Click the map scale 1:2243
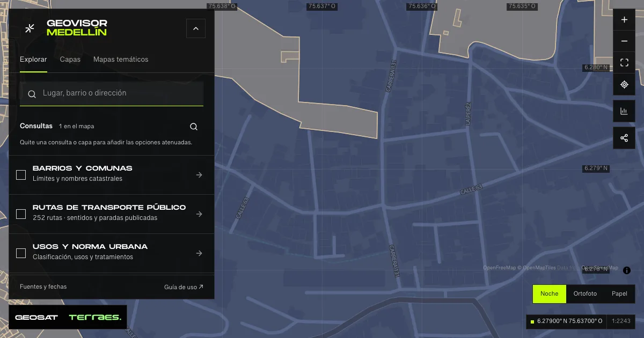Image resolution: width=644 pixels, height=338 pixels. click(x=621, y=321)
